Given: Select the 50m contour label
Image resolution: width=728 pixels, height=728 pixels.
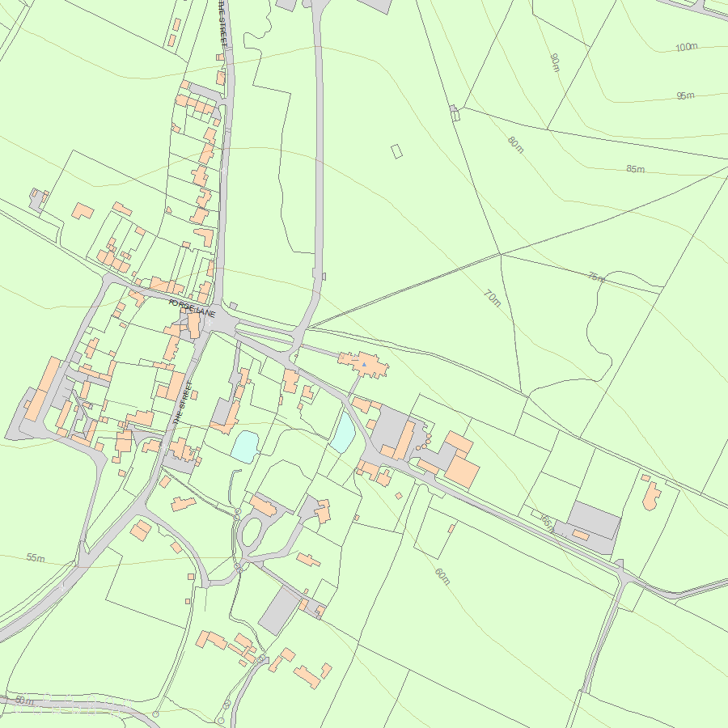Looking at the screenshot, I should click(24, 700).
